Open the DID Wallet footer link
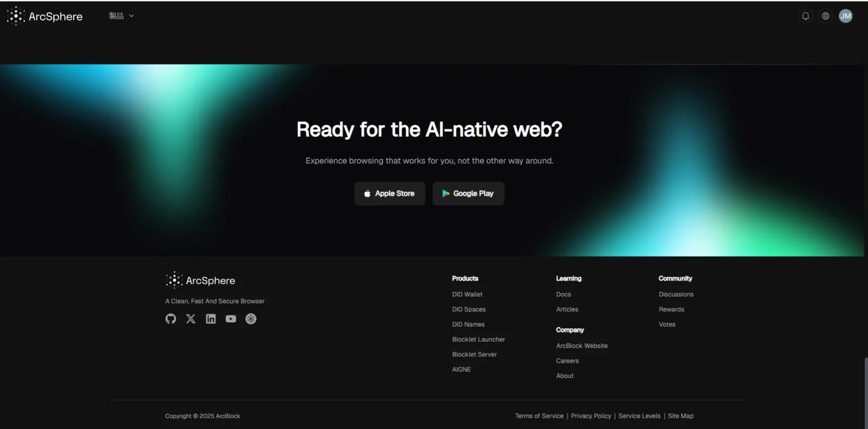The image size is (868, 429). (x=467, y=294)
